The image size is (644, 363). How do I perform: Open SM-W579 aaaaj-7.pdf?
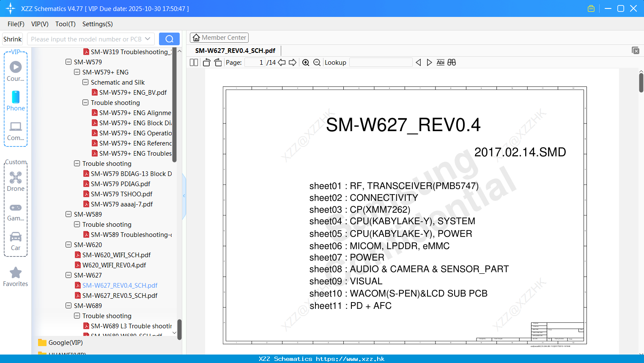[x=122, y=204]
